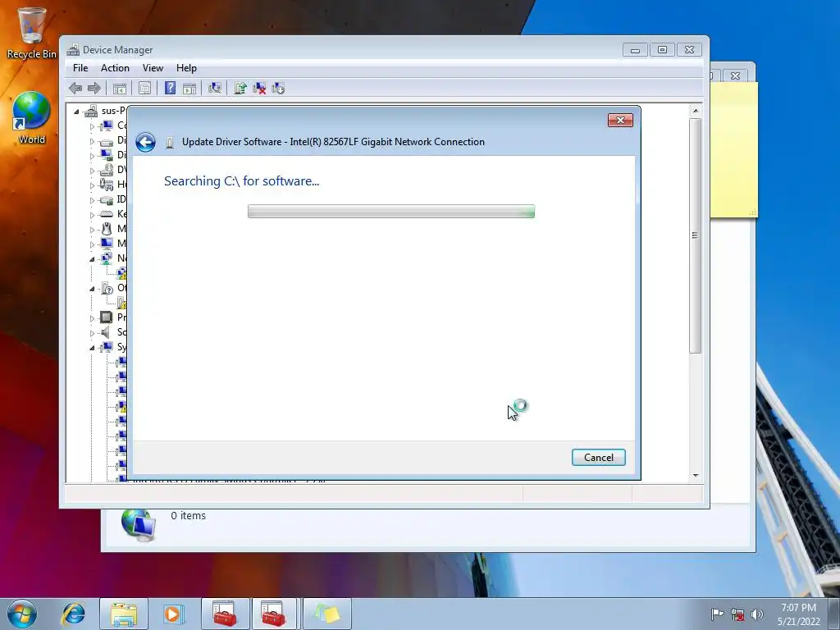Image resolution: width=840 pixels, height=630 pixels.
Task: Click the yellow sticky note behind Device Manager
Action: click(x=734, y=150)
